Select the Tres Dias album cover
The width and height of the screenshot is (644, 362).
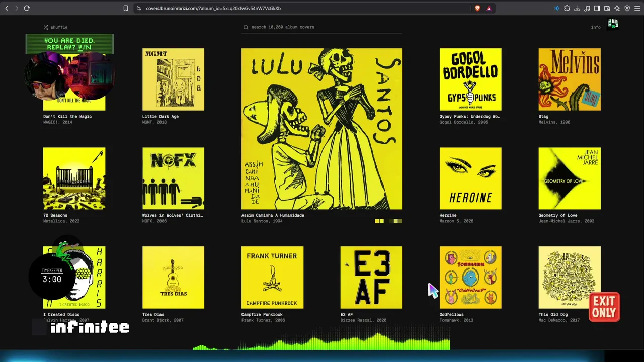tap(173, 278)
